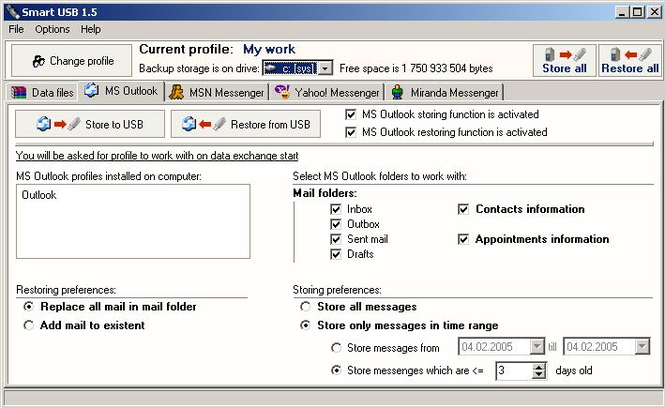The image size is (665, 408).
Task: Expand the till date dropdown
Action: [642, 347]
